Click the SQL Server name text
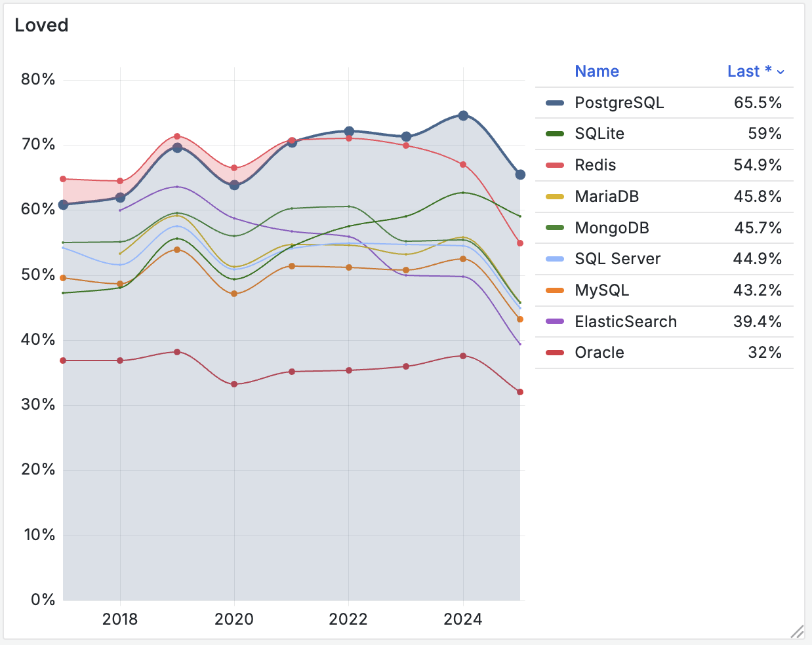 coord(617,258)
